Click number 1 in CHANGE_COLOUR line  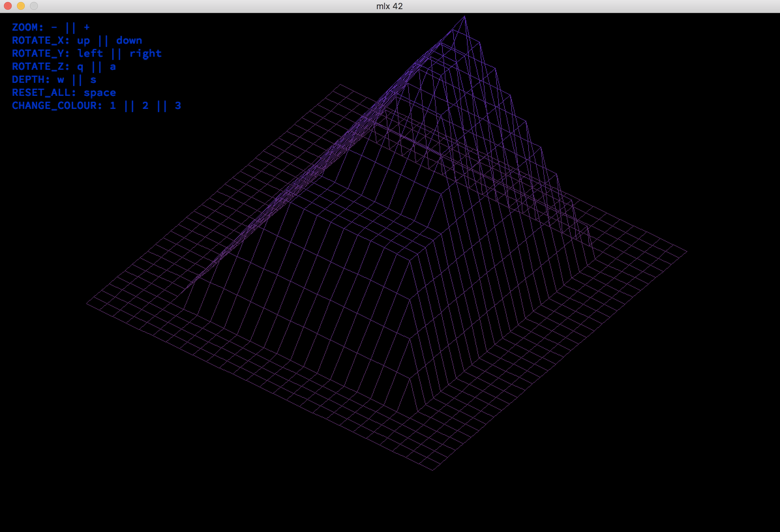pyautogui.click(x=113, y=106)
